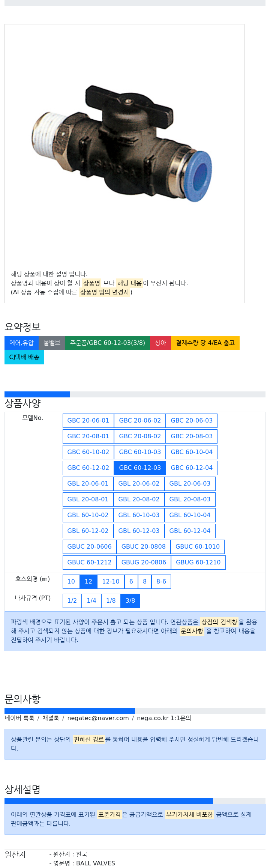Select the 3/8 thread size

(130, 601)
